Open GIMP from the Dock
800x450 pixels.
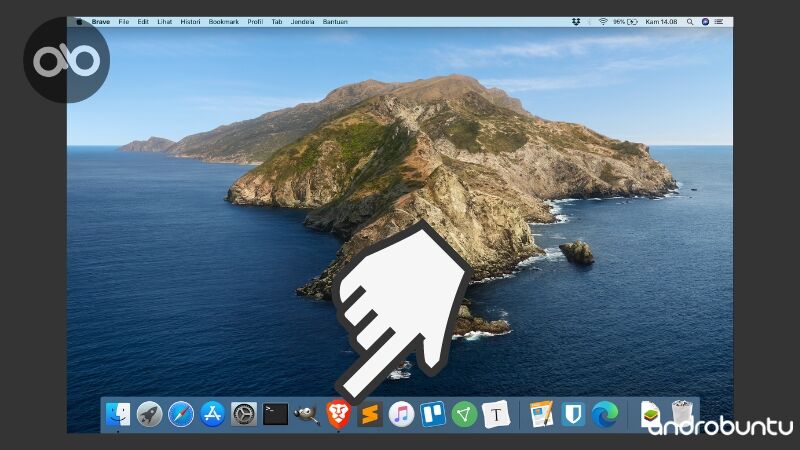point(307,415)
